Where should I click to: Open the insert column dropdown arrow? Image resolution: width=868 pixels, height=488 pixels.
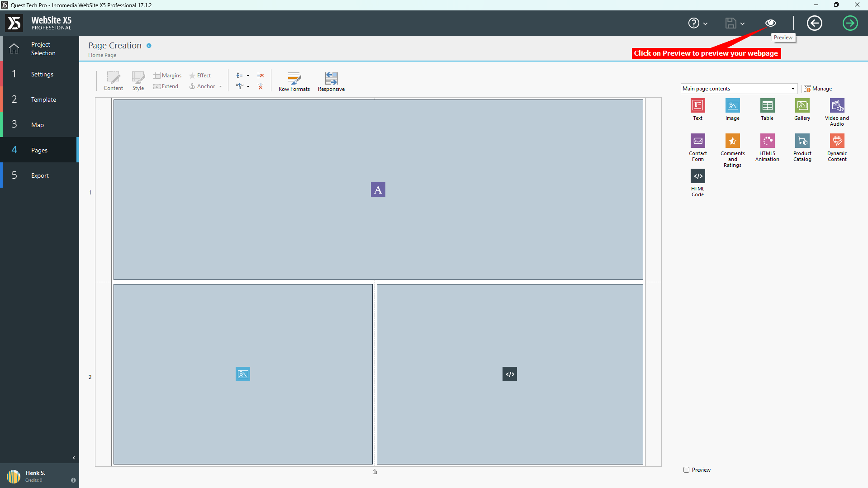248,87
